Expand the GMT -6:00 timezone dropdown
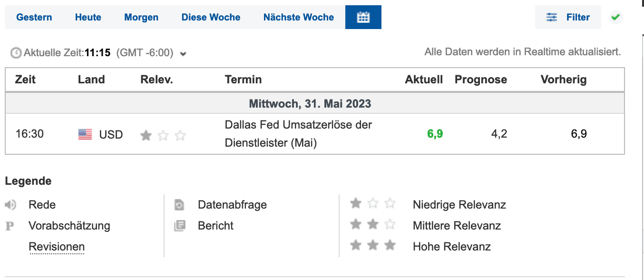This screenshot has width=644, height=280. [183, 54]
